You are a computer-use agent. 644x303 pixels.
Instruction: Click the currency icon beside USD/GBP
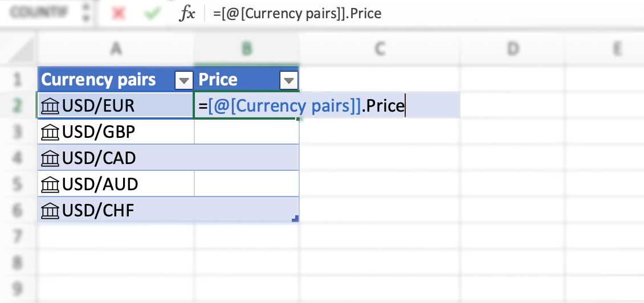pos(51,133)
